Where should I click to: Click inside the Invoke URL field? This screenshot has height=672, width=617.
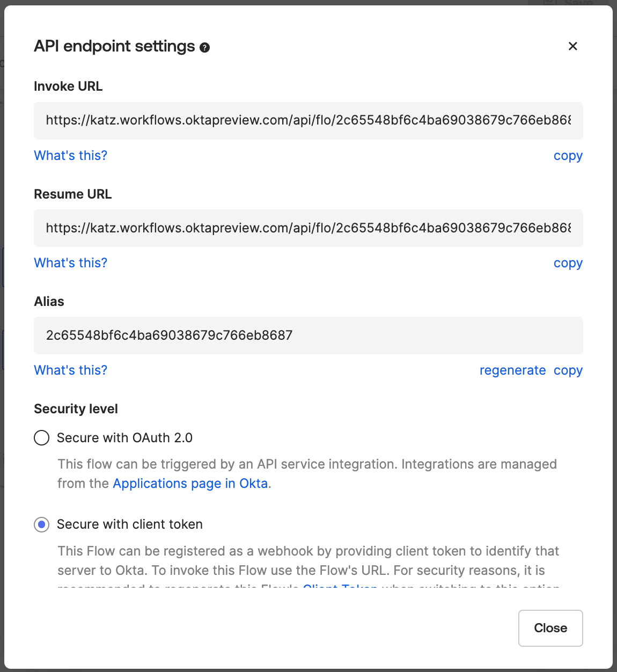click(308, 121)
